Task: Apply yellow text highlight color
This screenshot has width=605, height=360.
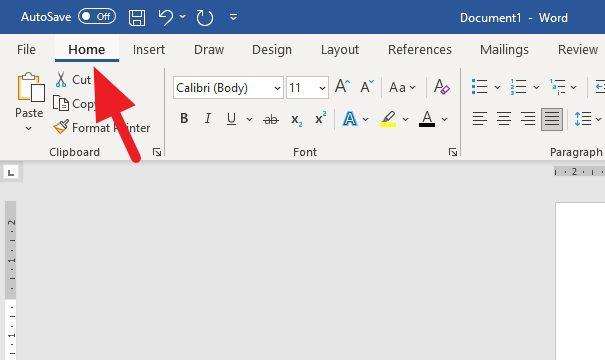Action: point(389,119)
